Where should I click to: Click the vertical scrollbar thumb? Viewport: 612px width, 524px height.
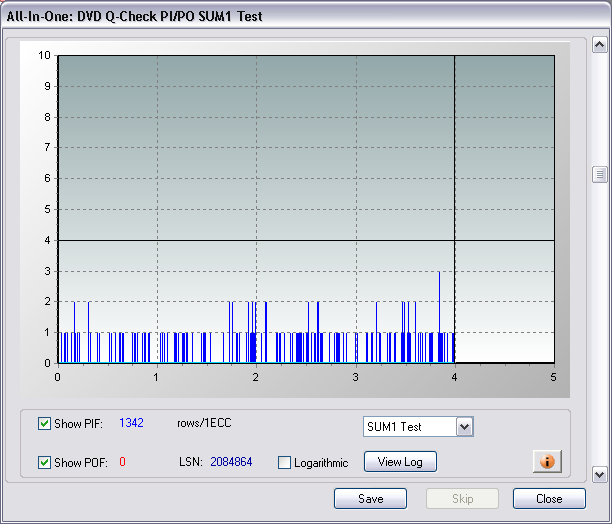point(600,174)
